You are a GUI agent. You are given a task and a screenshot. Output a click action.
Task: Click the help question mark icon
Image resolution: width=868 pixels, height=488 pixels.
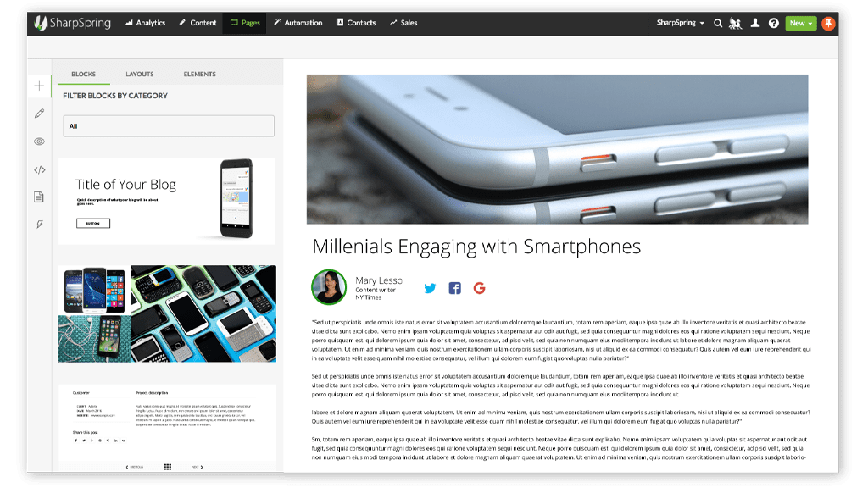coord(774,23)
